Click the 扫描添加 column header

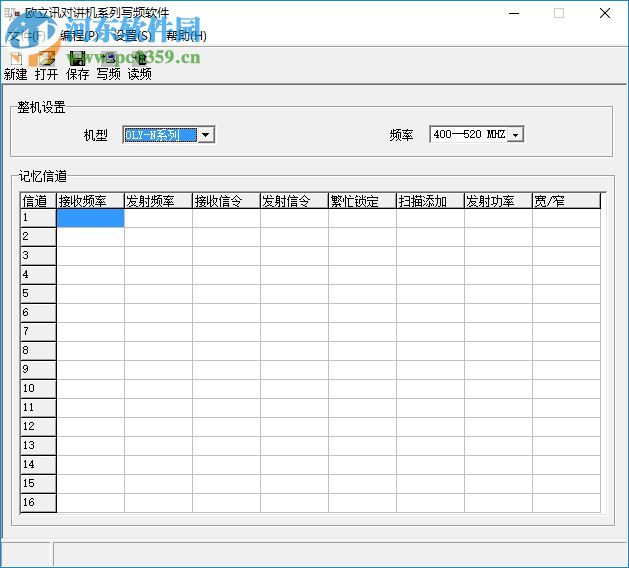coord(430,201)
